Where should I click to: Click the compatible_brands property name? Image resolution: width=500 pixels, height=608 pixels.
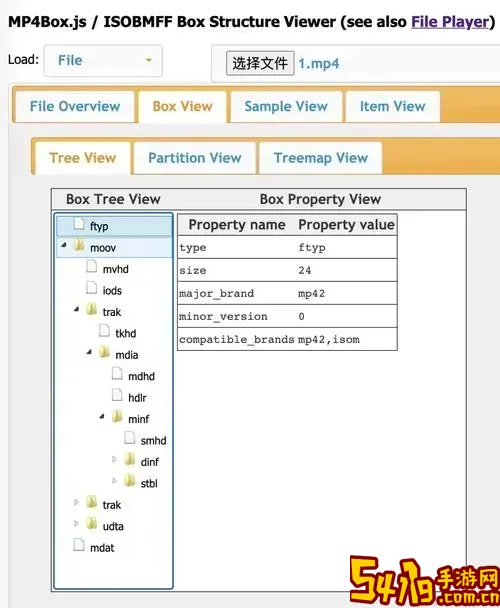(237, 340)
